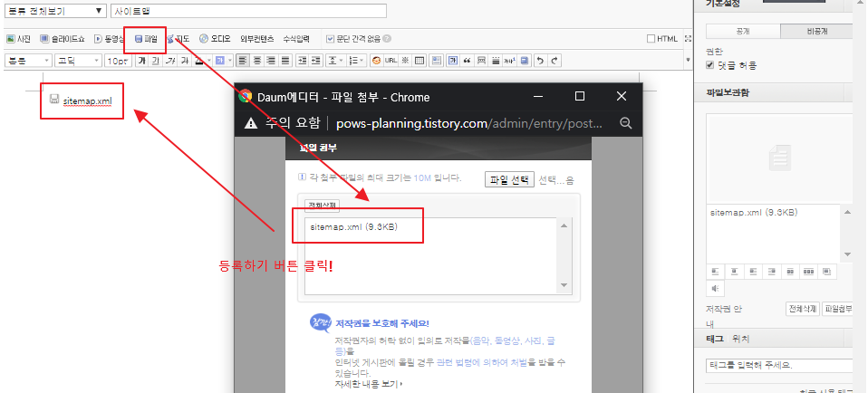Open the 외부컨텐츠 external content menu
Viewport: 868px width, 393px height.
256,39
